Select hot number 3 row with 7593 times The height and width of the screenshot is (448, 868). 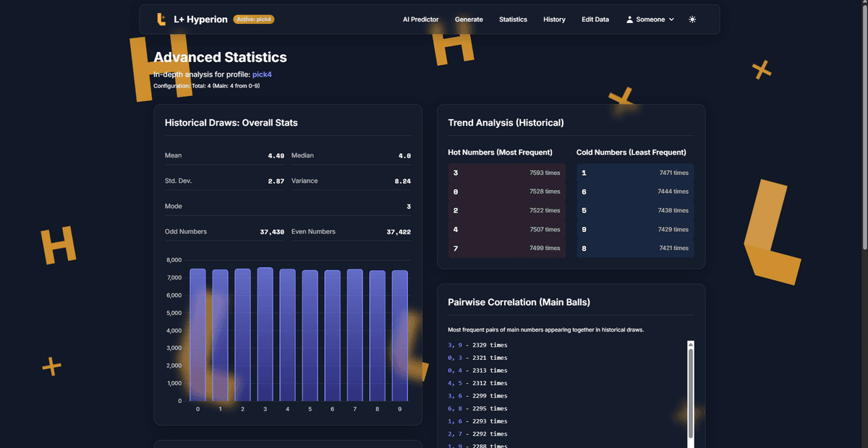tap(506, 173)
